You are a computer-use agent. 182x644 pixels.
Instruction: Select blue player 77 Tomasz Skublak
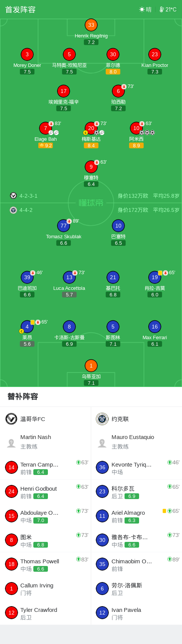pos(64,226)
